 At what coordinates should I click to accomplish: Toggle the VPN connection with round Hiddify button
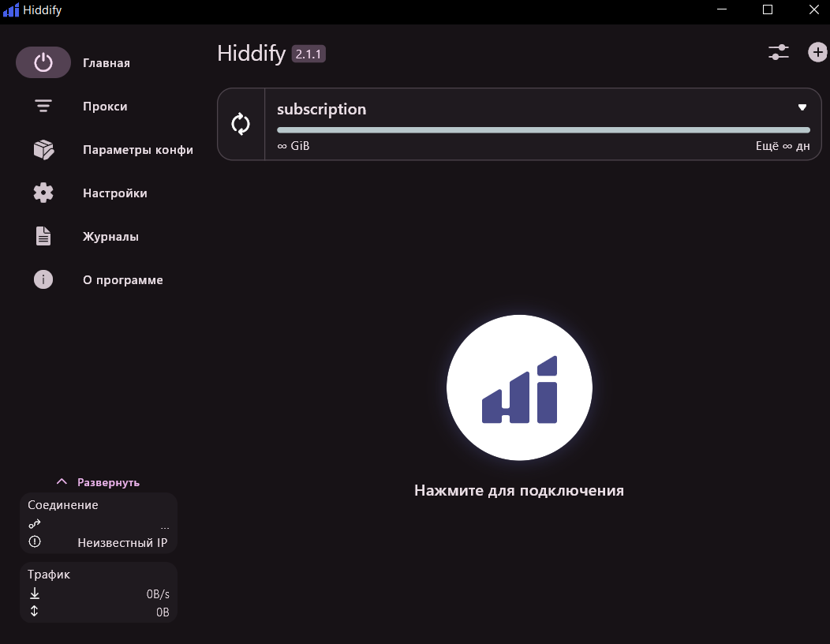(x=519, y=388)
